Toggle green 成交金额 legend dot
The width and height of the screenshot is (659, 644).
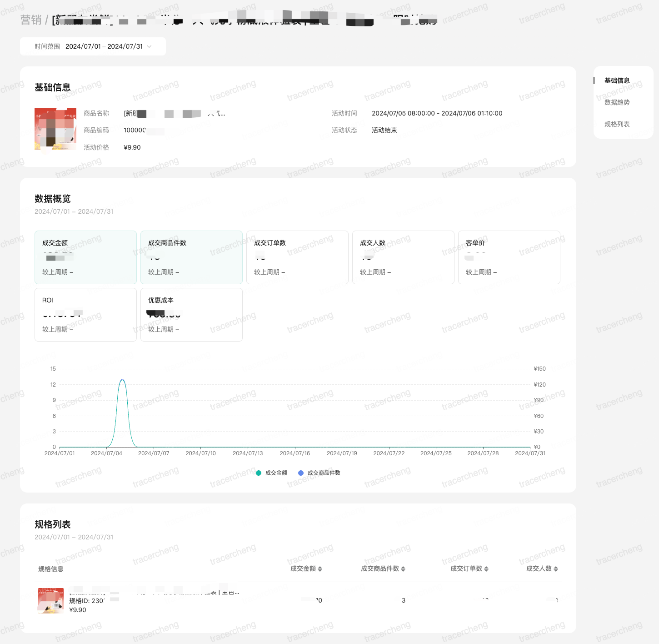(259, 473)
